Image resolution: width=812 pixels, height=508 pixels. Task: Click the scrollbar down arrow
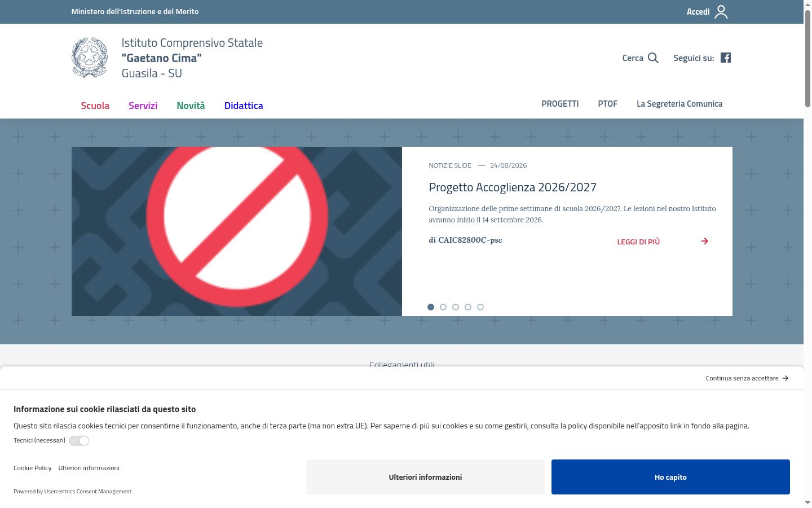click(807, 502)
